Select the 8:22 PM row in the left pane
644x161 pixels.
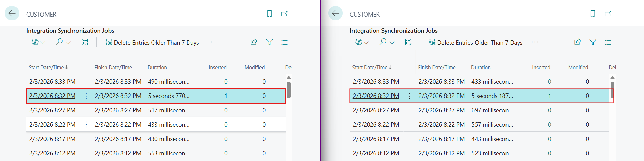pos(52,125)
